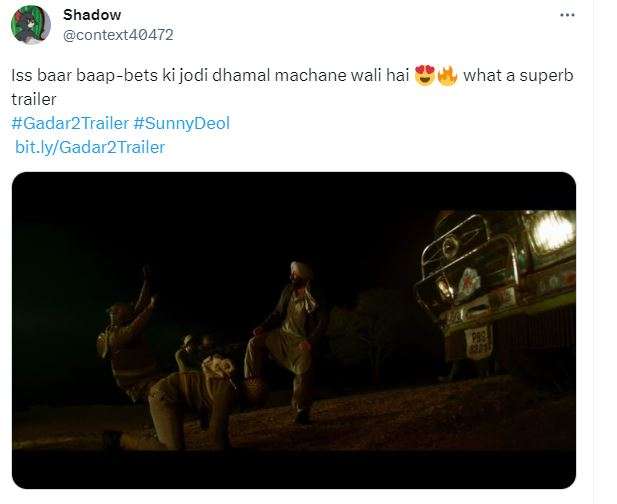Click the @context40472 handle
Screen dimensions: 617x504
tap(118, 35)
